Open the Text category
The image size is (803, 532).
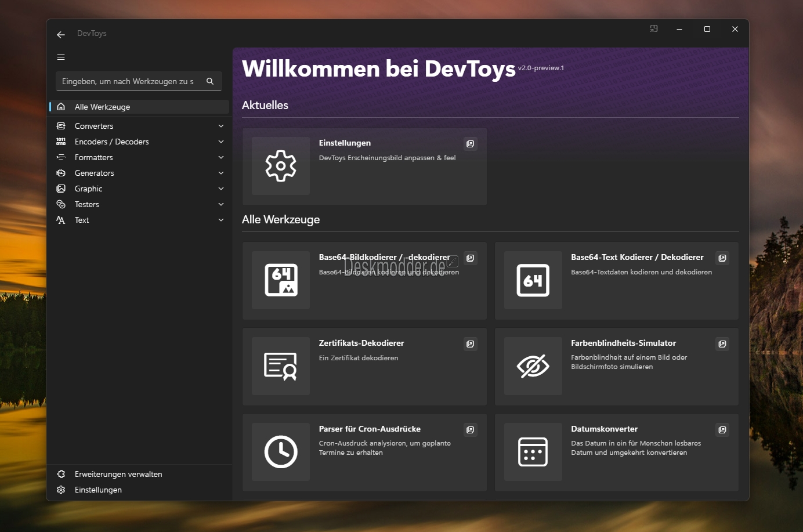coord(139,220)
